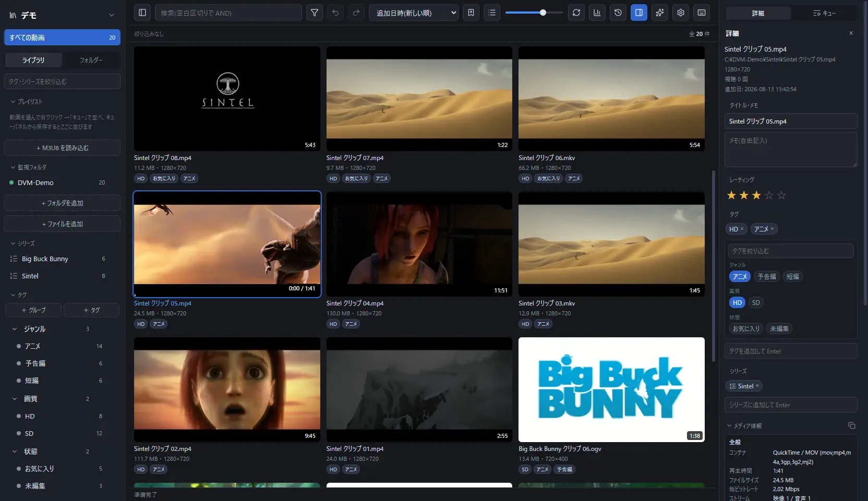Viewport: 868px width, 501px height.
Task: Switch to the ライブラリ tab
Action: point(33,60)
